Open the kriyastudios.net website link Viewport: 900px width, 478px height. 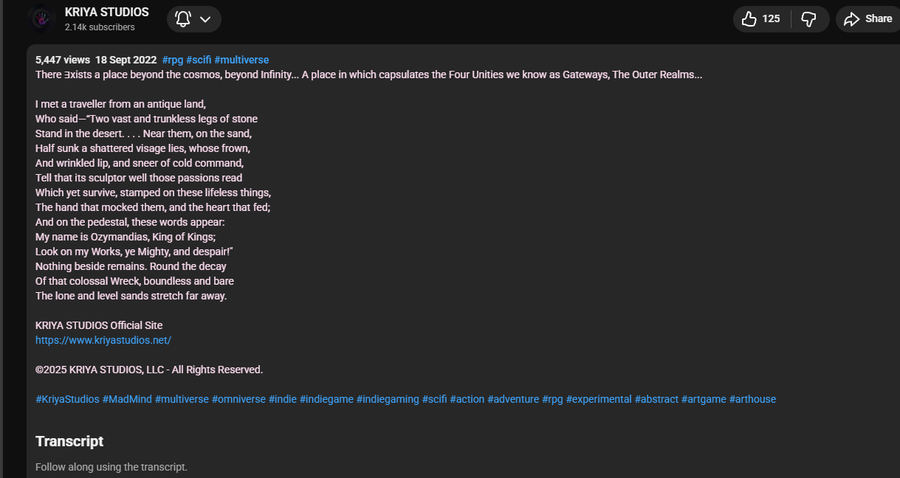pos(103,340)
